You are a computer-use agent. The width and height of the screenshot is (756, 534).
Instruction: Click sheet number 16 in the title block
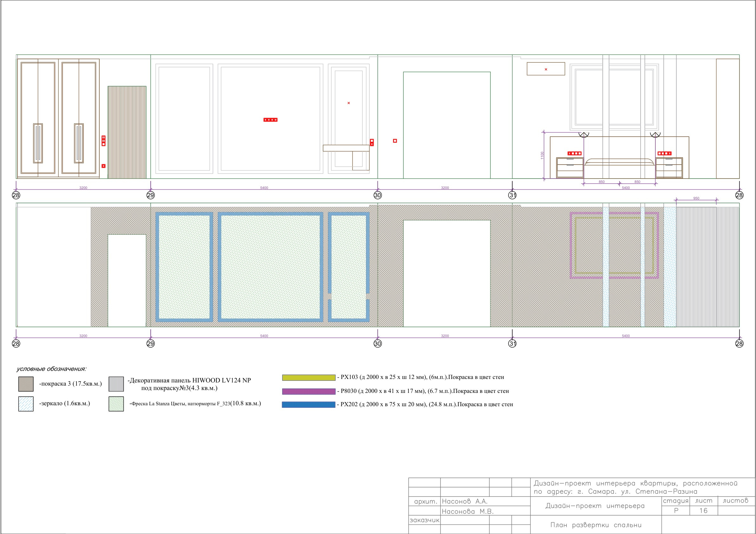pyautogui.click(x=703, y=511)
